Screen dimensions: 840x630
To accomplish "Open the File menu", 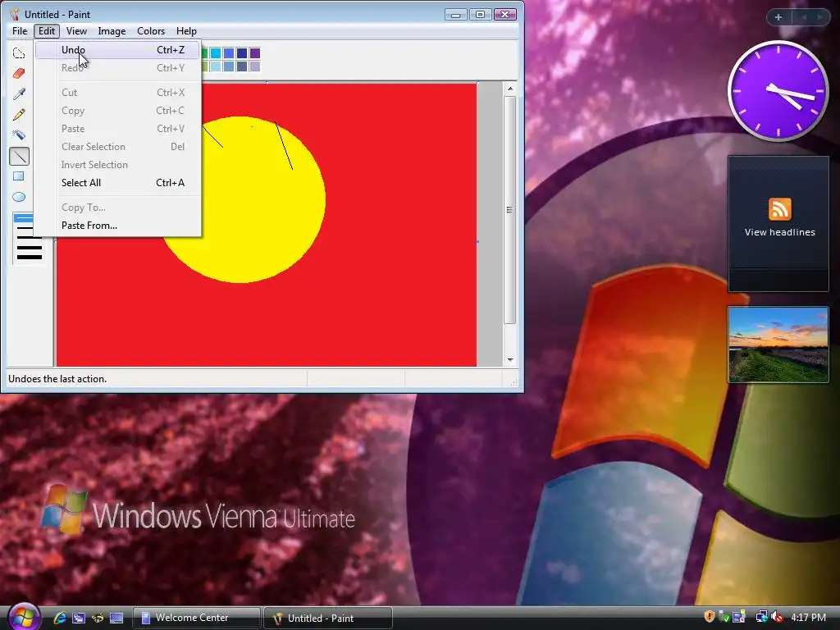I will tap(20, 31).
